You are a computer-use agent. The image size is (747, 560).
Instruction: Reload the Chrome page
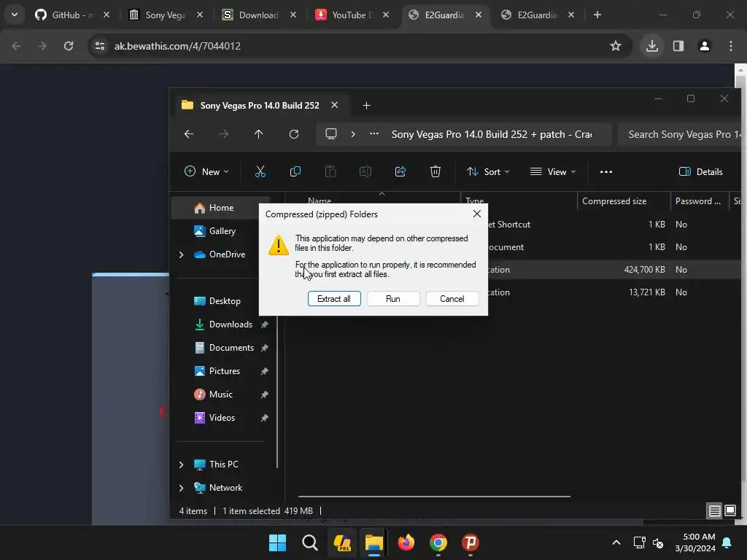(x=69, y=46)
